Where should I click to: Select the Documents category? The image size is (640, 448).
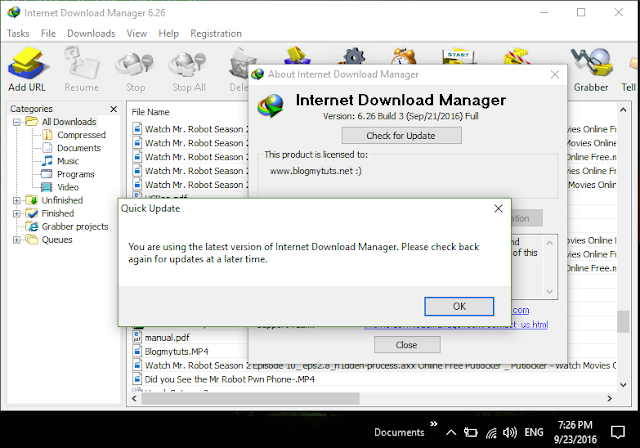79,148
